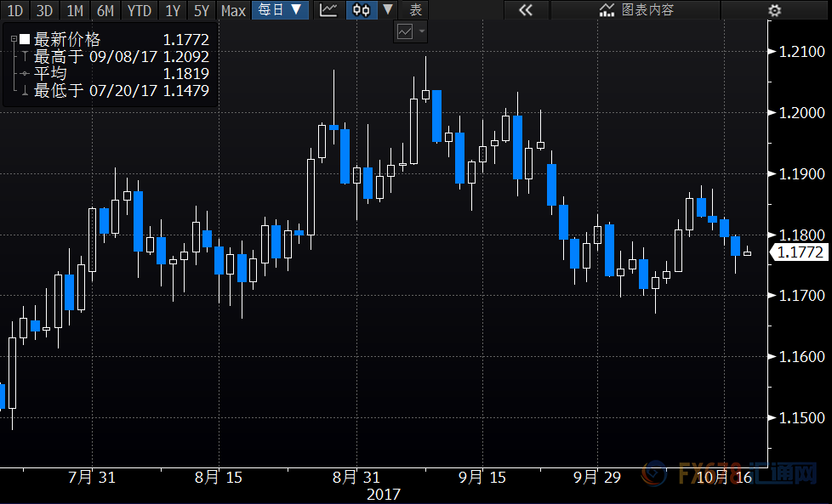
Task: Click the 9月 15 date label
Action: tap(482, 478)
